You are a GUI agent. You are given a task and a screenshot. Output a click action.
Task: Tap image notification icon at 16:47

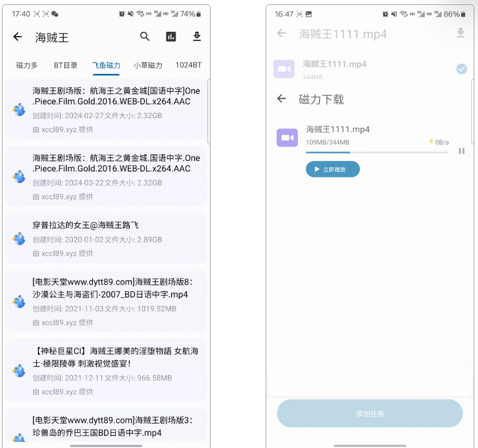[308, 14]
